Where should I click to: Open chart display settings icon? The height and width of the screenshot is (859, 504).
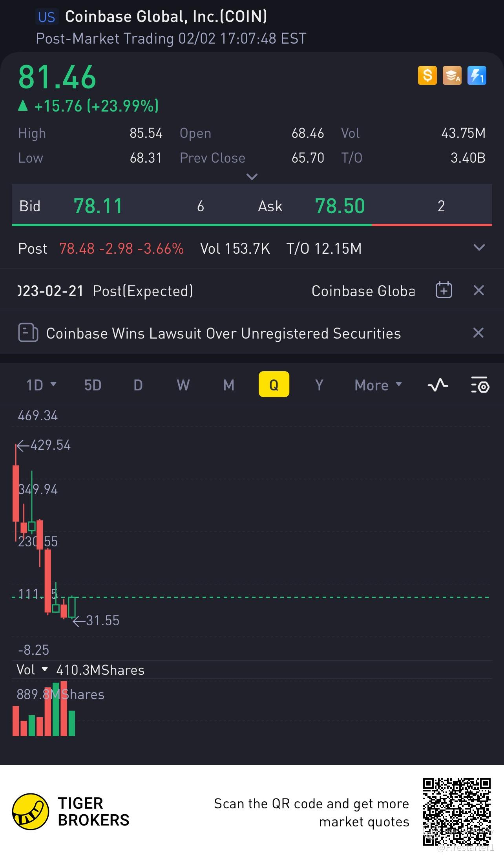(480, 385)
